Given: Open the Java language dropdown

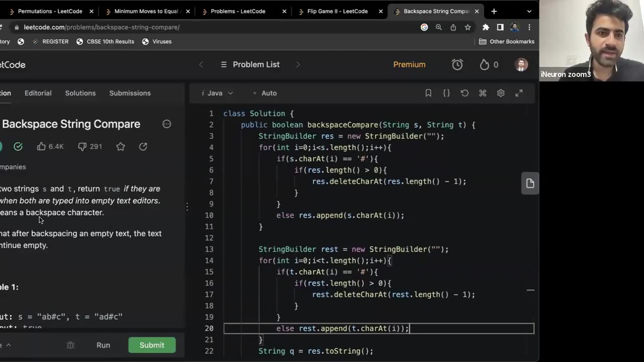Looking at the screenshot, I should pyautogui.click(x=217, y=93).
